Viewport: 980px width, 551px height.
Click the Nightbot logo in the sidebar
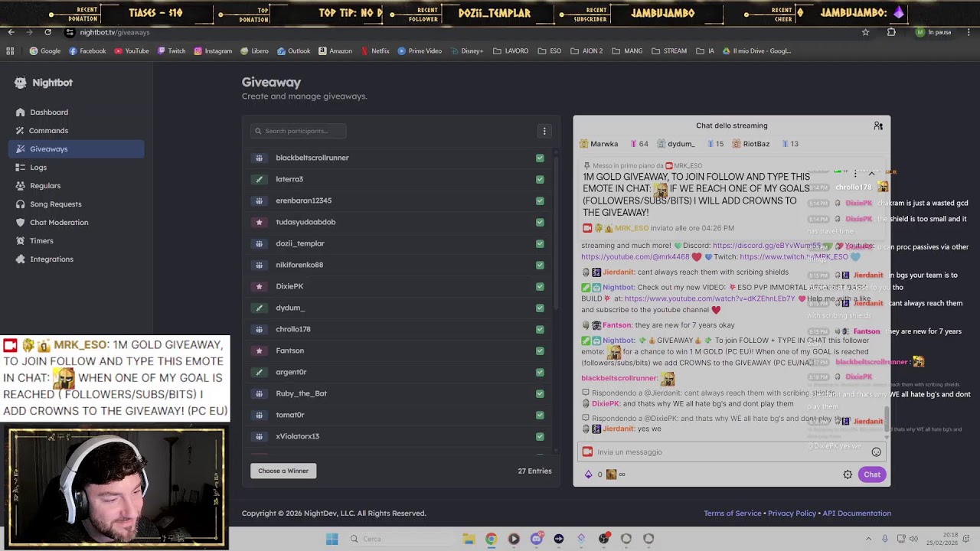(21, 83)
